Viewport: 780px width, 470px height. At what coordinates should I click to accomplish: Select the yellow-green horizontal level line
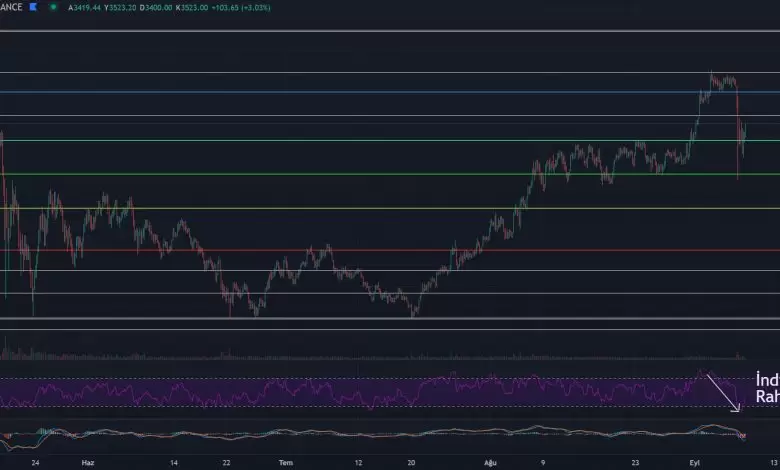pyautogui.click(x=390, y=208)
